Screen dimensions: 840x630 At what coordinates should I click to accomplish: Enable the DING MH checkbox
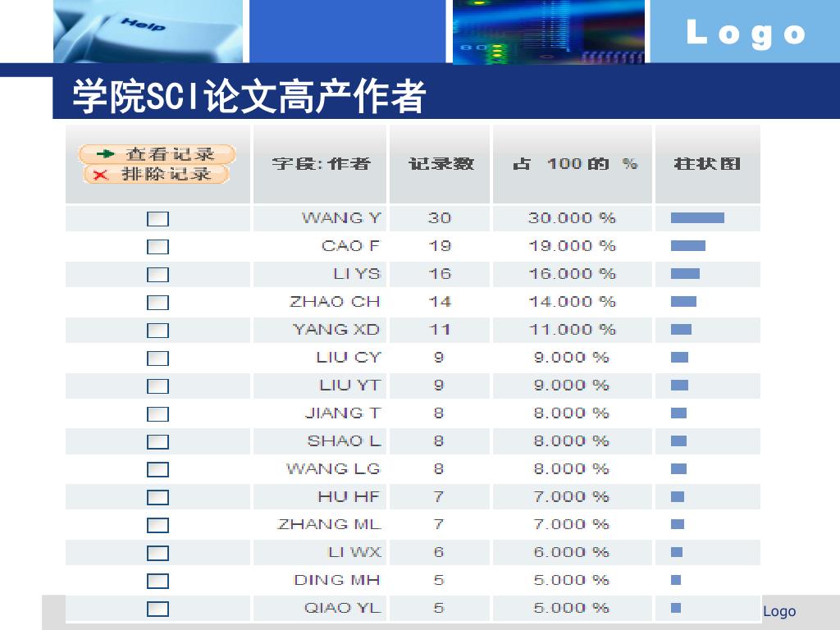(158, 581)
